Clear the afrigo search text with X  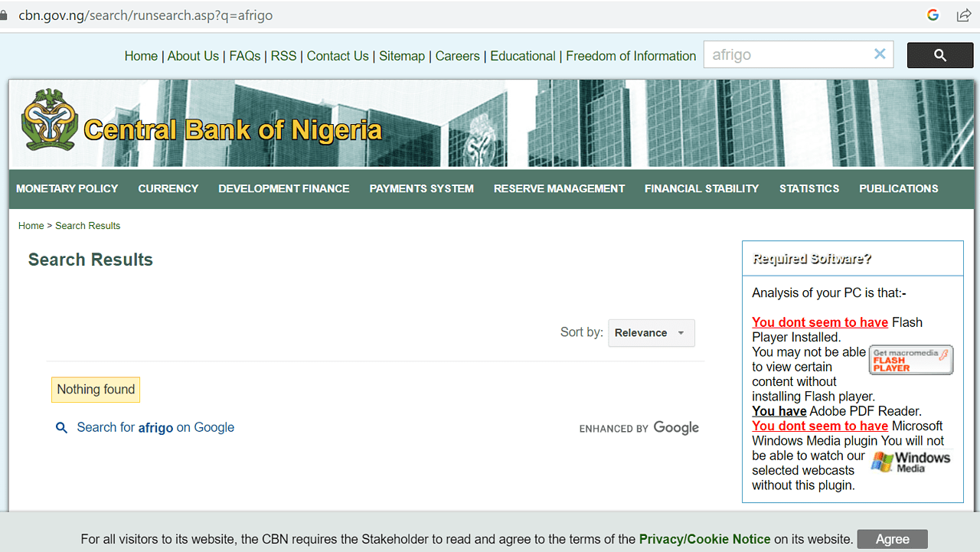coord(880,54)
